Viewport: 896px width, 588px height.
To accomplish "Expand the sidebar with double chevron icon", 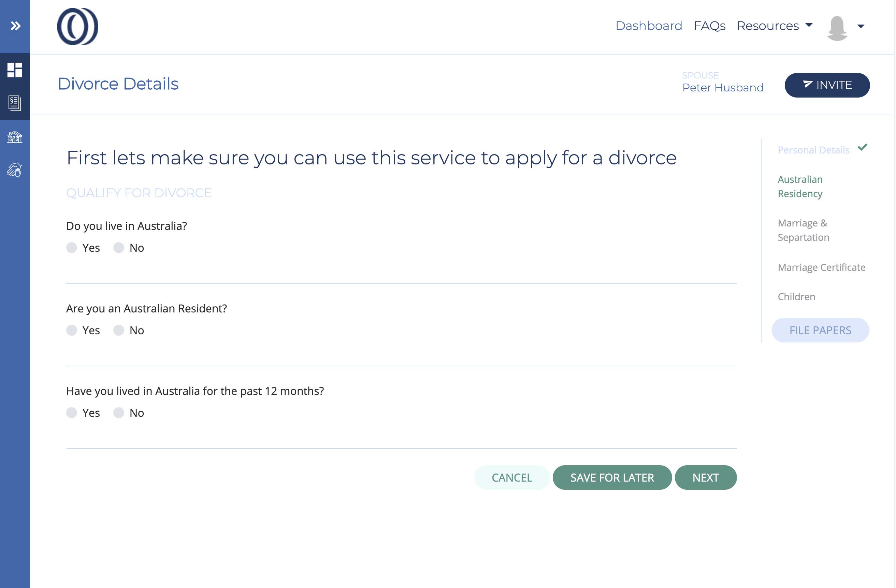I will pos(15,26).
